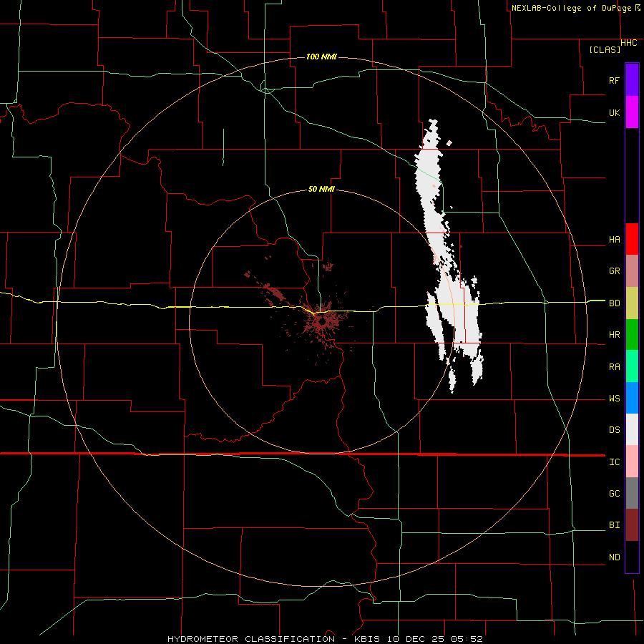This screenshot has width=644, height=644.
Task: Click the HA red legend swatch
Action: [x=632, y=239]
